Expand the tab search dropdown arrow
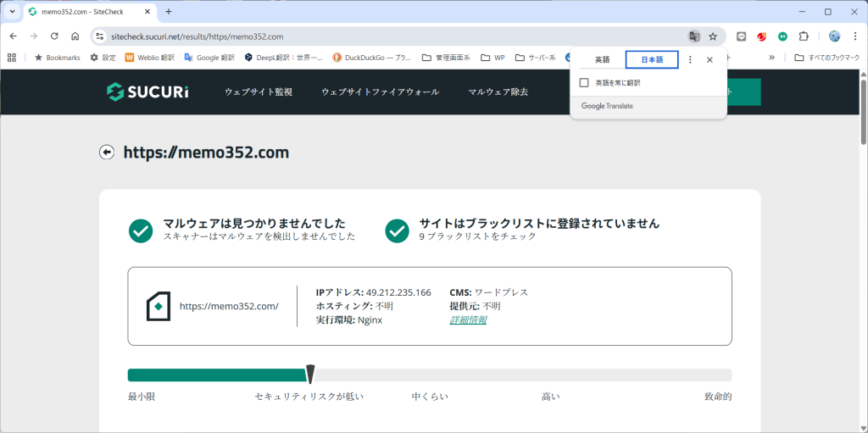 [x=12, y=12]
